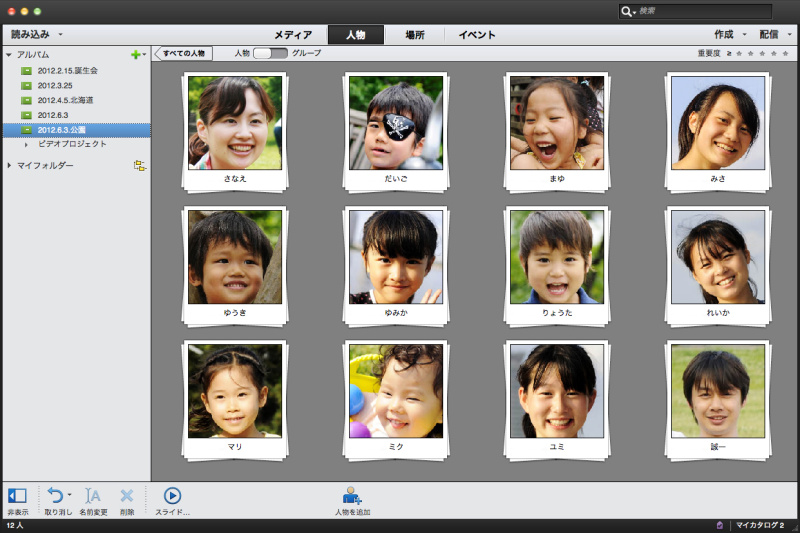Screen dimensions: 800x533
Task: Switch to the 場所 tab
Action: (415, 35)
